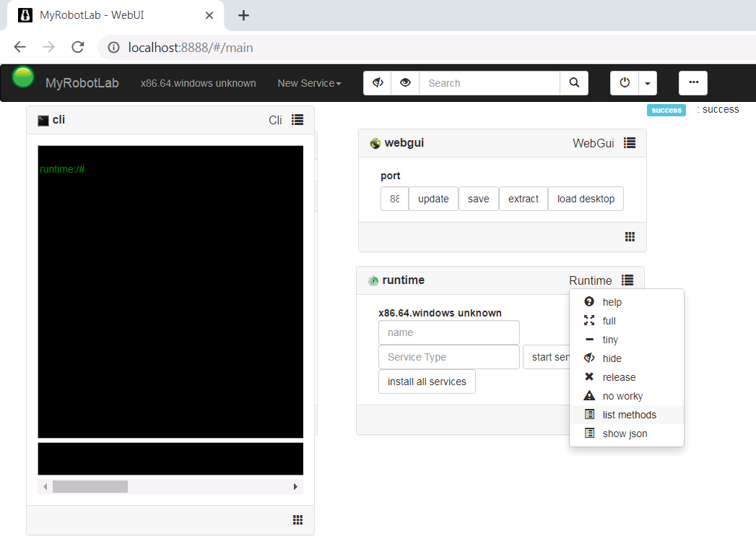
Task: Click the Service Type combo field
Action: coord(448,357)
